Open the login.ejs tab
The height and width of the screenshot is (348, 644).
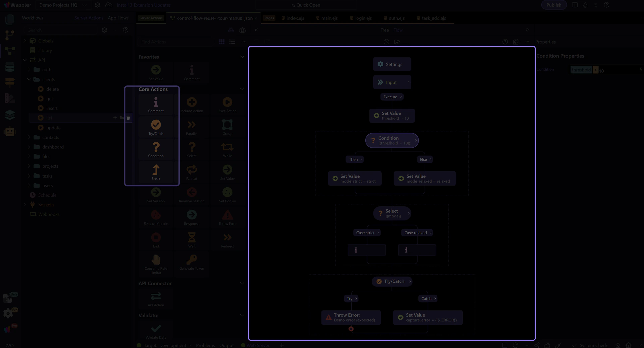click(x=363, y=18)
